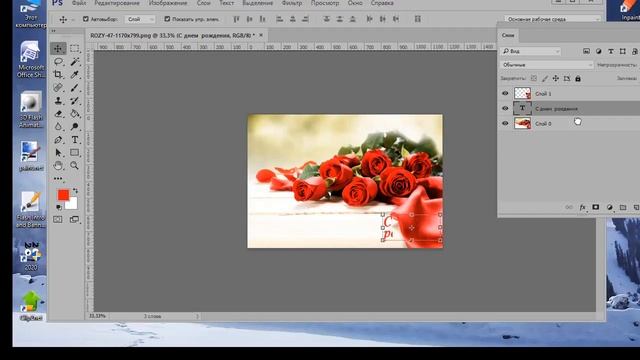This screenshot has height=360, width=640.
Task: Select the Paint Bucket tool
Action: click(74, 113)
